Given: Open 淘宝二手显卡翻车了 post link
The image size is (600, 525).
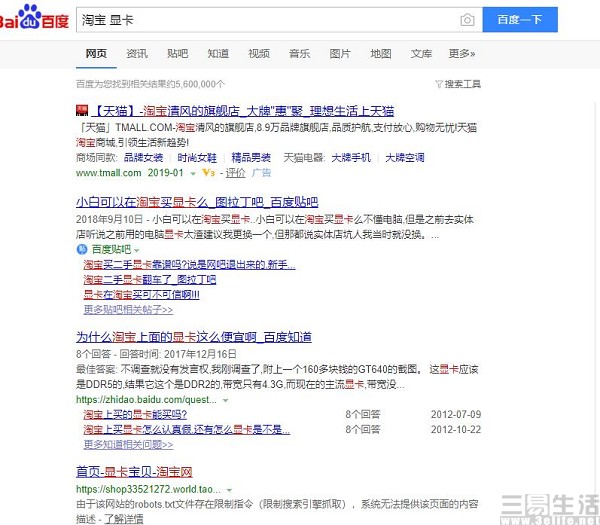Looking at the screenshot, I should point(150,280).
